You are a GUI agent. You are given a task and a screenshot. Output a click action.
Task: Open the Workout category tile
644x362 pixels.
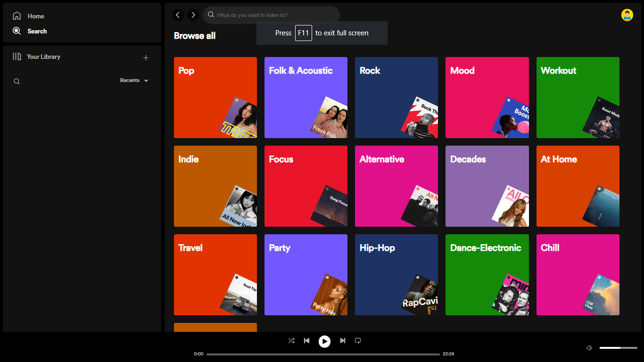click(578, 97)
